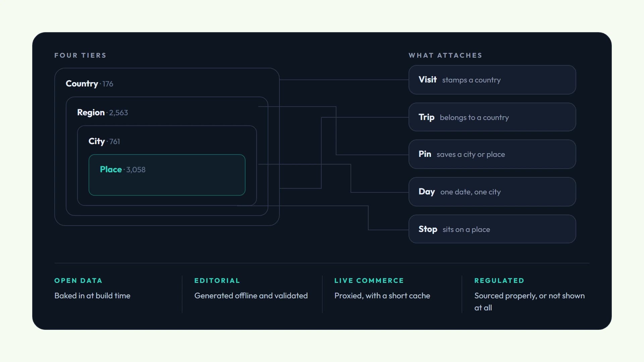The image size is (644, 362).
Task: Click the OPEN DATA heading
Action: 78,281
